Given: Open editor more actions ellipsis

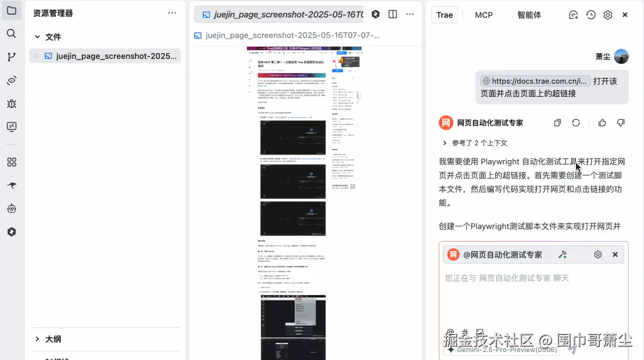Looking at the screenshot, I should 410,14.
